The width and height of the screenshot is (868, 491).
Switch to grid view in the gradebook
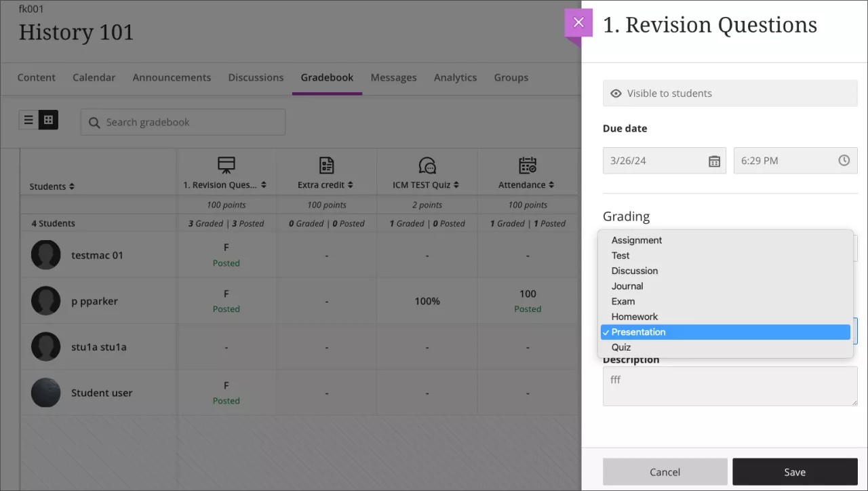[x=48, y=119]
